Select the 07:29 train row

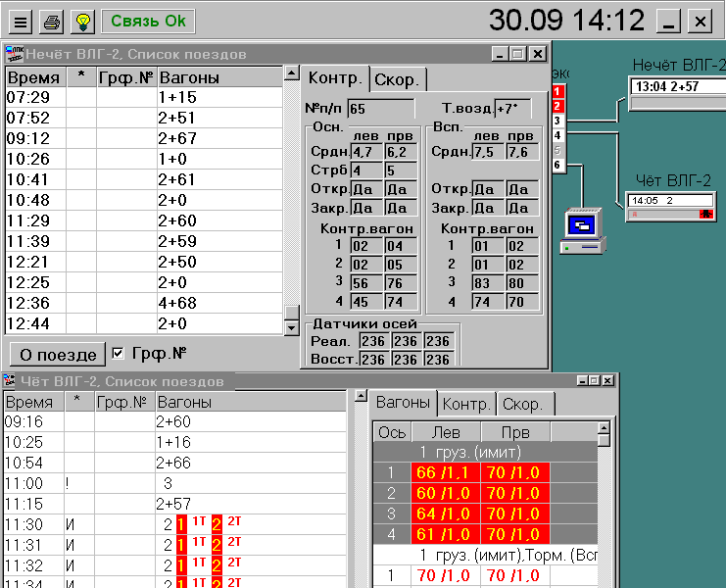coord(144,97)
